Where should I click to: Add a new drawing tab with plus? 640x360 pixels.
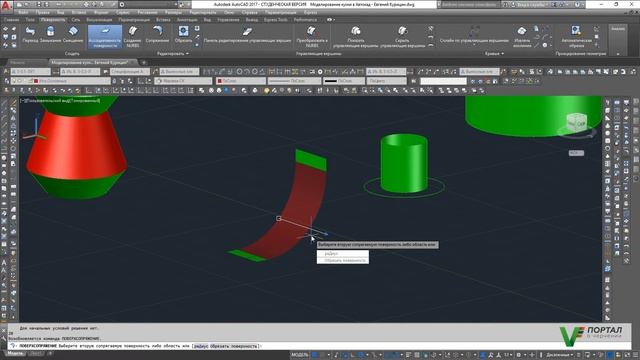[144, 62]
